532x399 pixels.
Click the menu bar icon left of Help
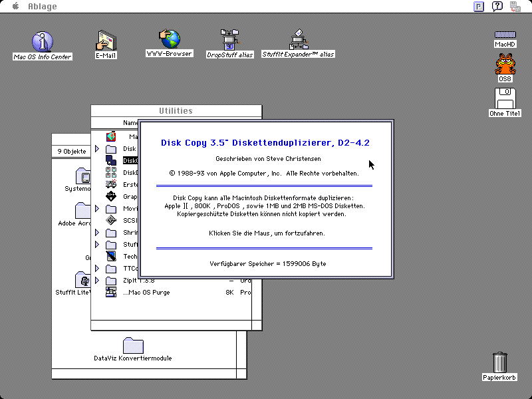click(x=479, y=6)
